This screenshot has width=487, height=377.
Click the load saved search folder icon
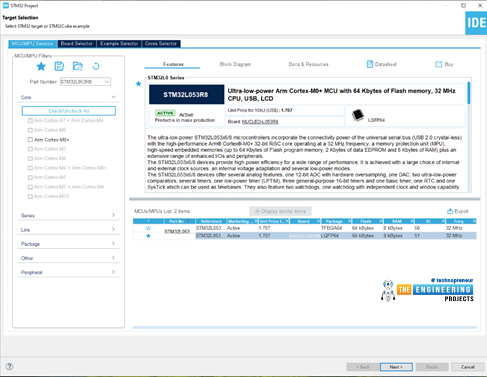(78, 66)
